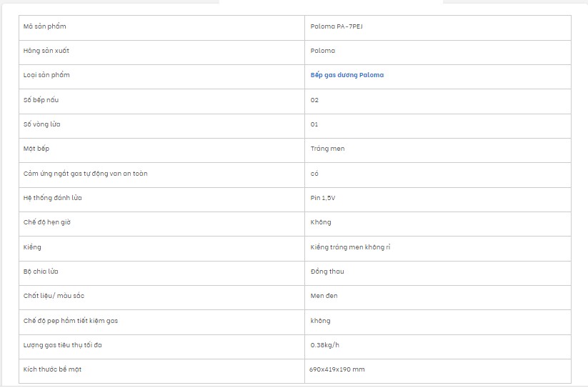Select the 'Men đen' value
The height and width of the screenshot is (388, 588).
(324, 296)
